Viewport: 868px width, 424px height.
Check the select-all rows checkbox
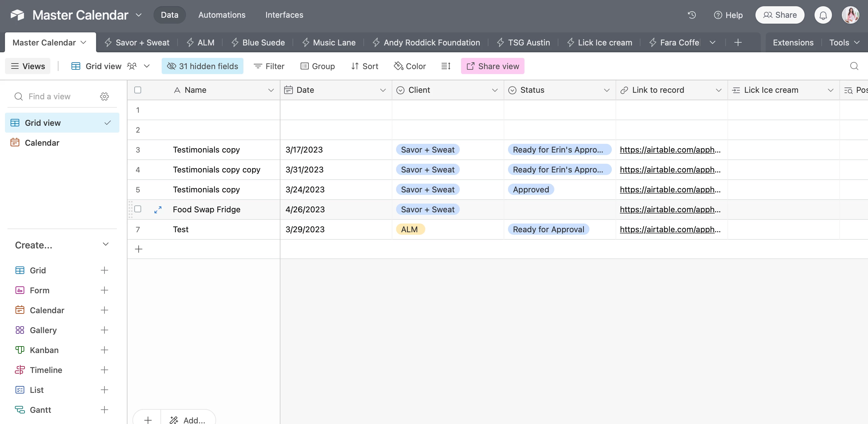click(138, 90)
